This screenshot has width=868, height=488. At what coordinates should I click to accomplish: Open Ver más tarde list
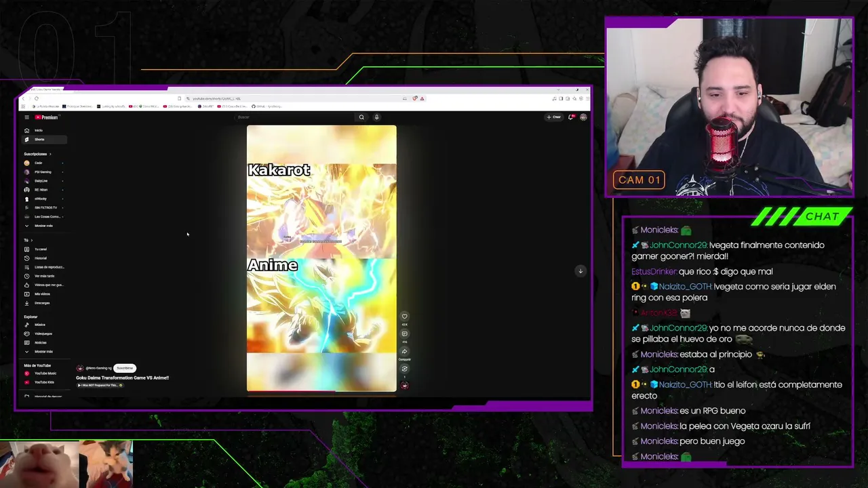point(44,276)
